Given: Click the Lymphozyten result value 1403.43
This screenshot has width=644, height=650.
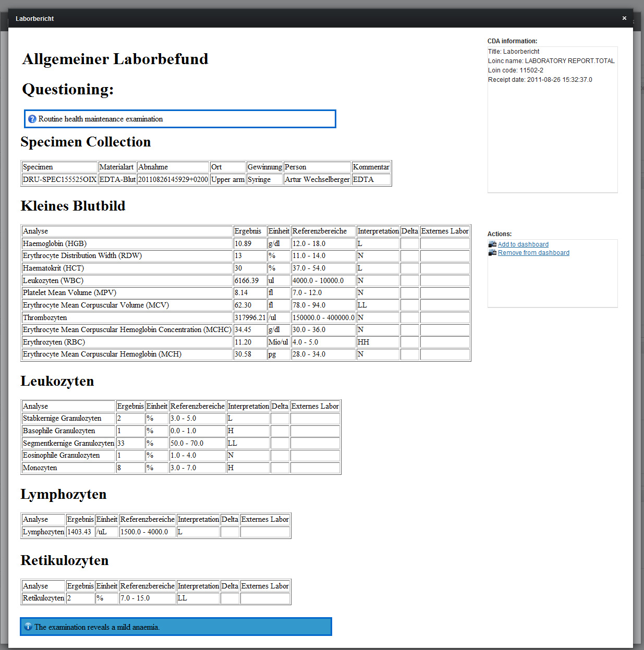Looking at the screenshot, I should (x=79, y=532).
